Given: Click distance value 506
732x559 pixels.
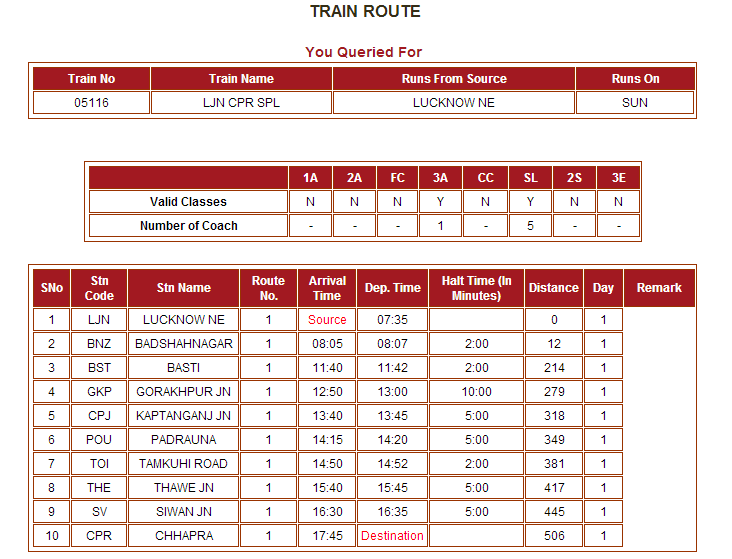Looking at the screenshot, I should pos(554,536).
